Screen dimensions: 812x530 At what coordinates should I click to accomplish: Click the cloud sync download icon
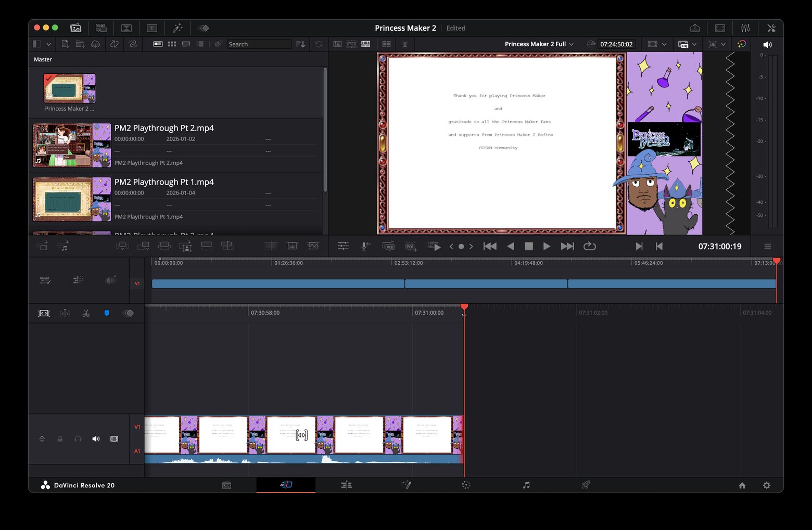click(95, 44)
